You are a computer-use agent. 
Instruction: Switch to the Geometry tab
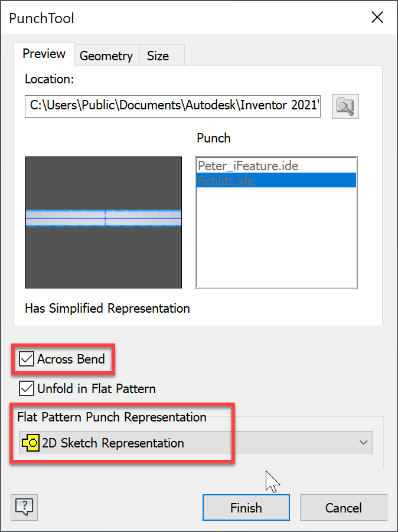tap(106, 56)
